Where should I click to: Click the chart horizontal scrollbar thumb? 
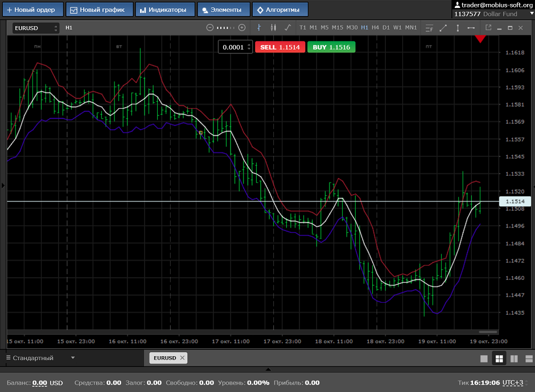(488, 332)
